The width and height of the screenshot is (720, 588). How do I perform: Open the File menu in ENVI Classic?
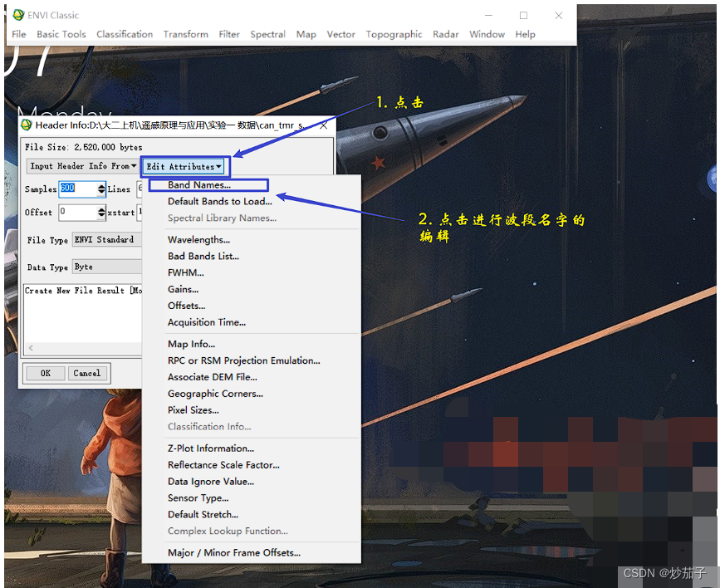click(x=19, y=34)
